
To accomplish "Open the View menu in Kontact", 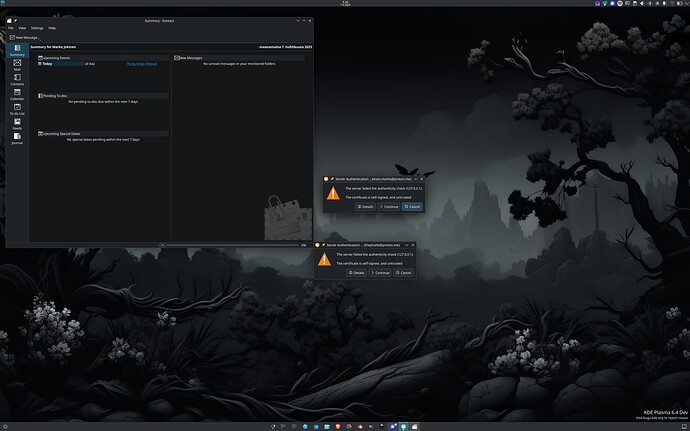I will (x=22, y=28).
